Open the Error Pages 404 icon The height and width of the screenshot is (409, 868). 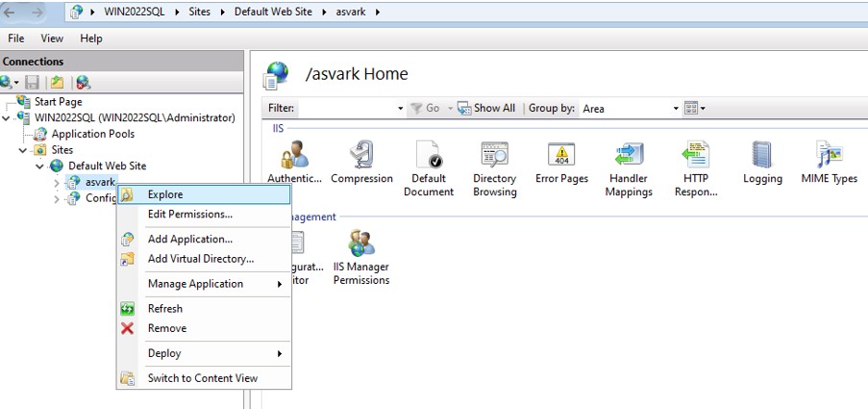[x=560, y=156]
